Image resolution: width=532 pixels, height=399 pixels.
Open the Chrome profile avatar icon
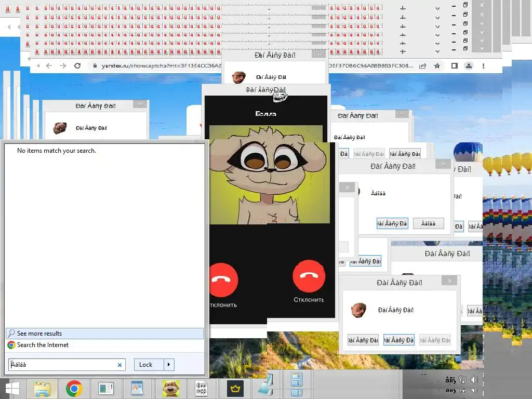(x=469, y=66)
